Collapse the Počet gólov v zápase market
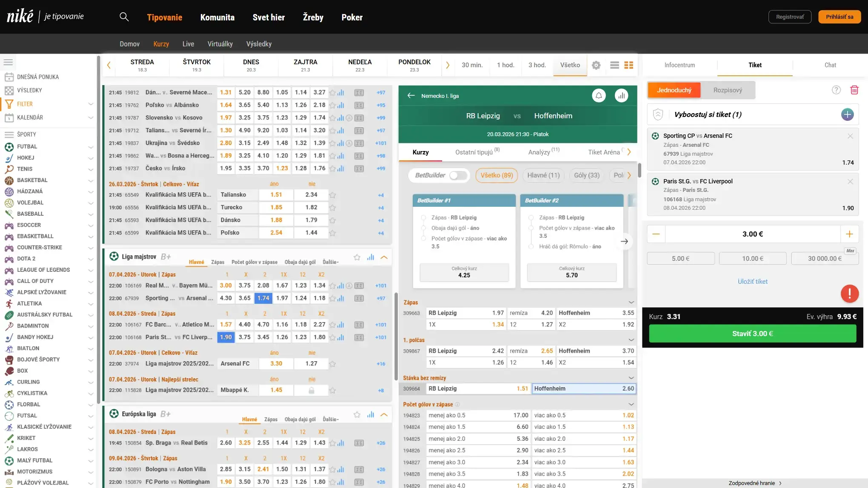The width and height of the screenshot is (868, 488). [631, 404]
